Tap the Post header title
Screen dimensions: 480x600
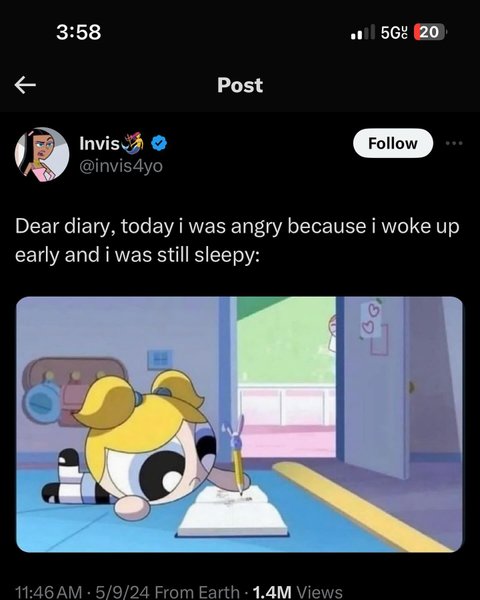(240, 85)
